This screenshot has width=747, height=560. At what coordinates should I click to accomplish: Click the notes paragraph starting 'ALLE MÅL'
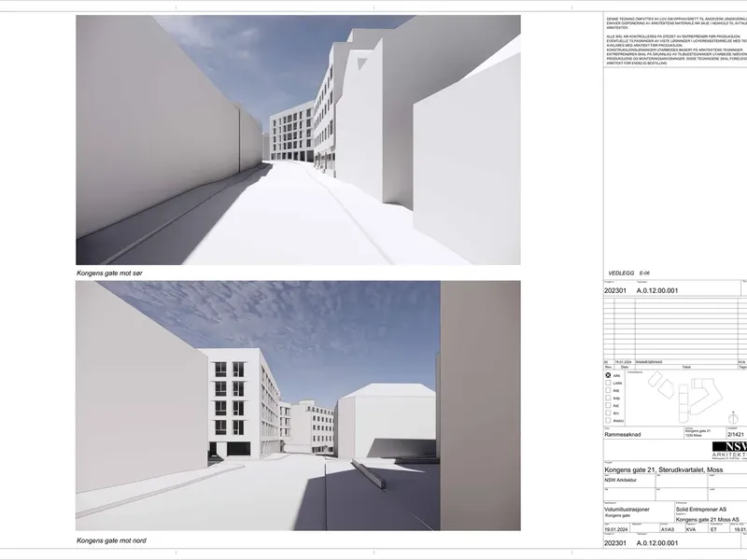(676, 49)
